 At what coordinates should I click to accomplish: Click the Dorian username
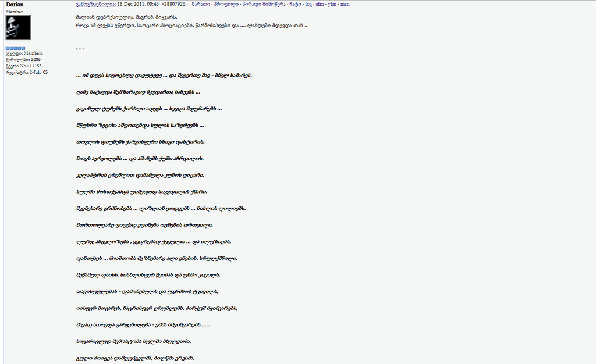[15, 5]
